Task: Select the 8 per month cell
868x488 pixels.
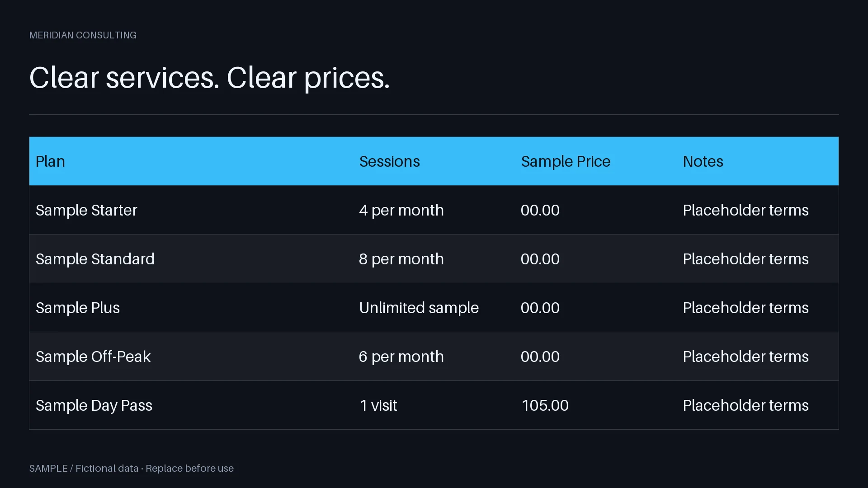Action: (x=434, y=259)
